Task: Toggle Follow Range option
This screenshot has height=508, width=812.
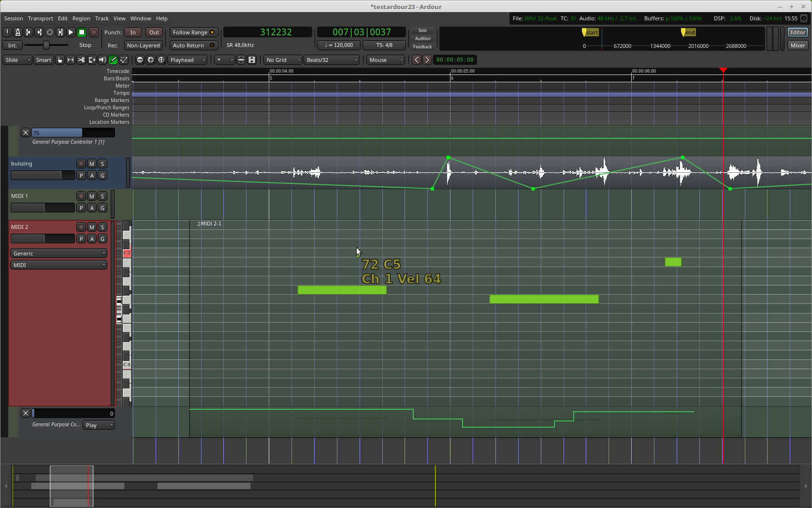Action: tap(194, 32)
